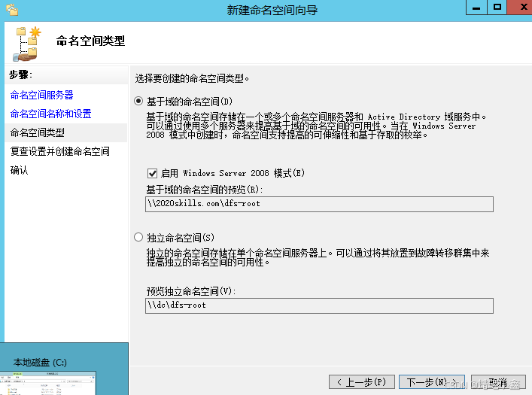Open the 命名空间服务器 step link
532x395 pixels.
[41, 95]
